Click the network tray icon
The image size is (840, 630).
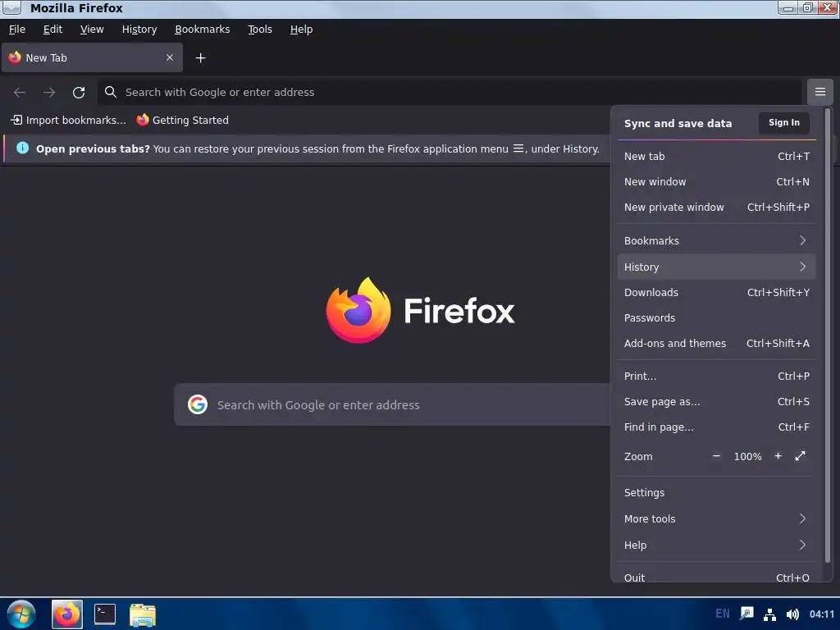(x=769, y=614)
